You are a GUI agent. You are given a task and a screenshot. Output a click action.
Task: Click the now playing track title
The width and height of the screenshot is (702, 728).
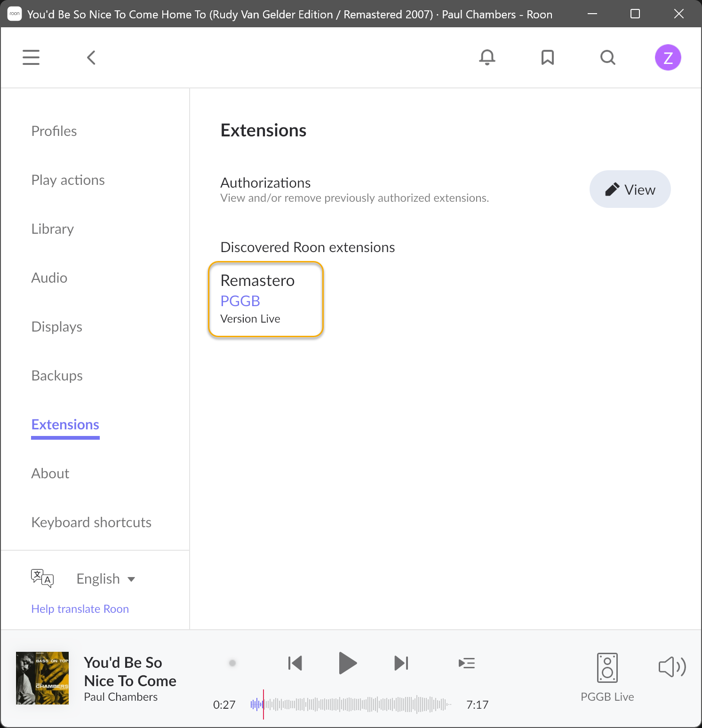(130, 672)
